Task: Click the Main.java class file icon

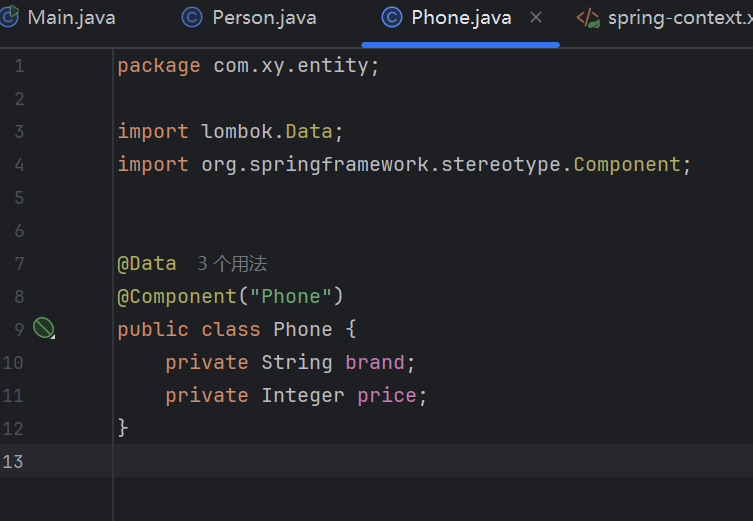Action: point(9,18)
